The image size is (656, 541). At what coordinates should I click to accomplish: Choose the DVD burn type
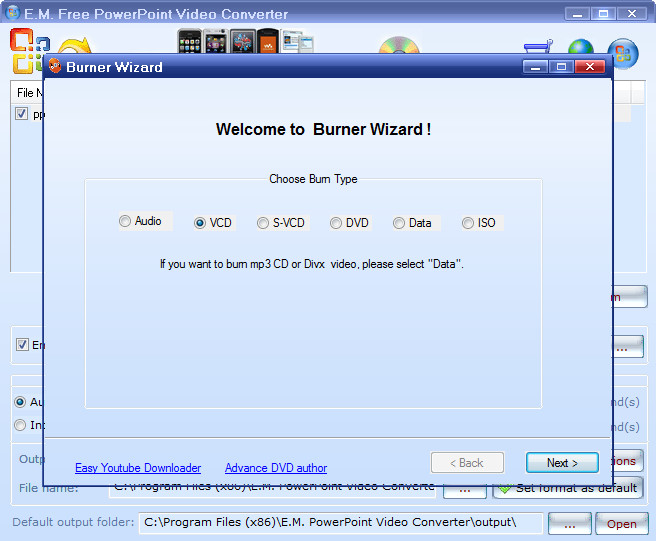pos(349,223)
